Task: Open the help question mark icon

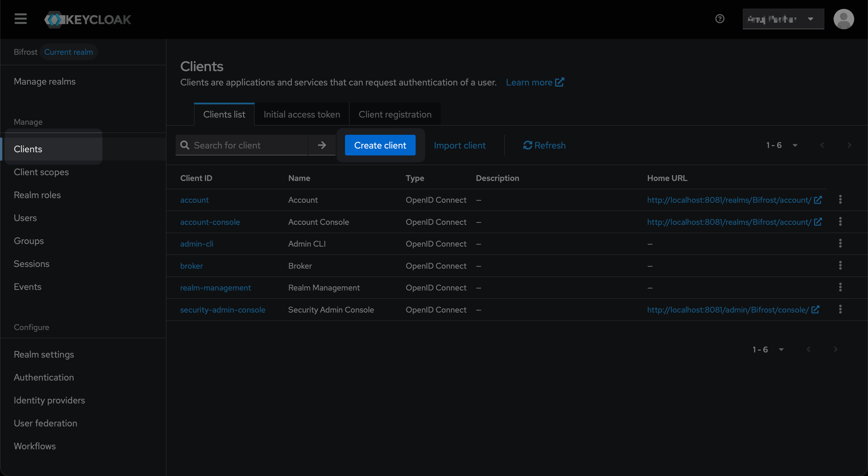Action: click(x=720, y=19)
